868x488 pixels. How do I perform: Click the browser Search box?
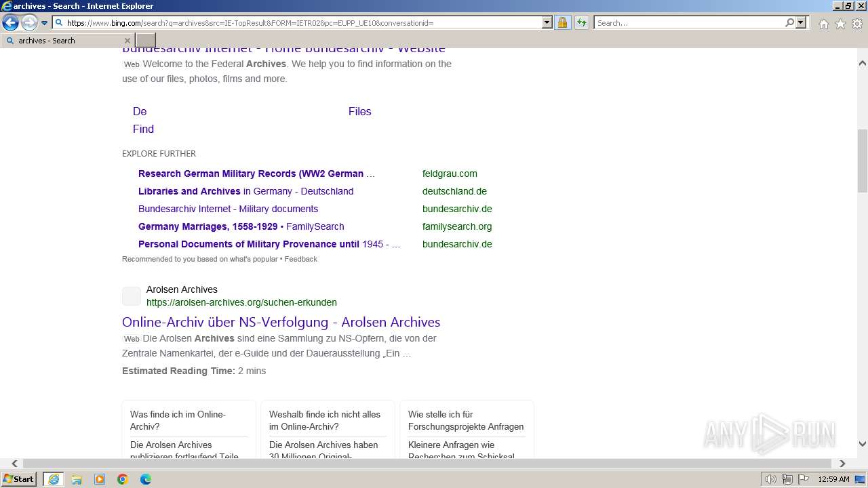pyautogui.click(x=689, y=22)
